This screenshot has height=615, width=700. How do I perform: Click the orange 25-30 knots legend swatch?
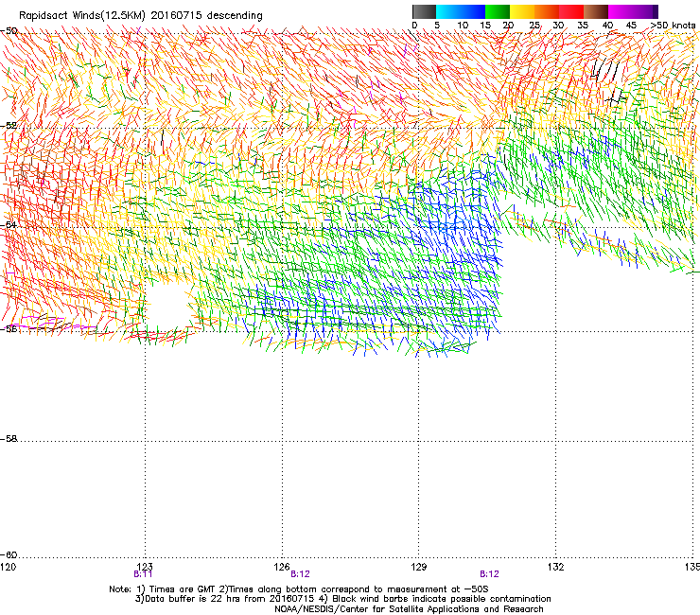(x=547, y=11)
